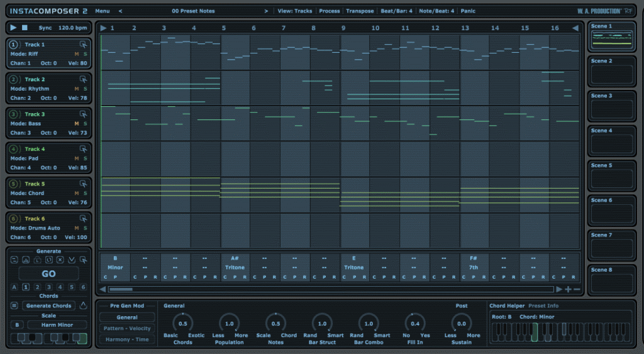Switch to Harmony - Time tab
The image size is (644, 354).
(x=127, y=340)
